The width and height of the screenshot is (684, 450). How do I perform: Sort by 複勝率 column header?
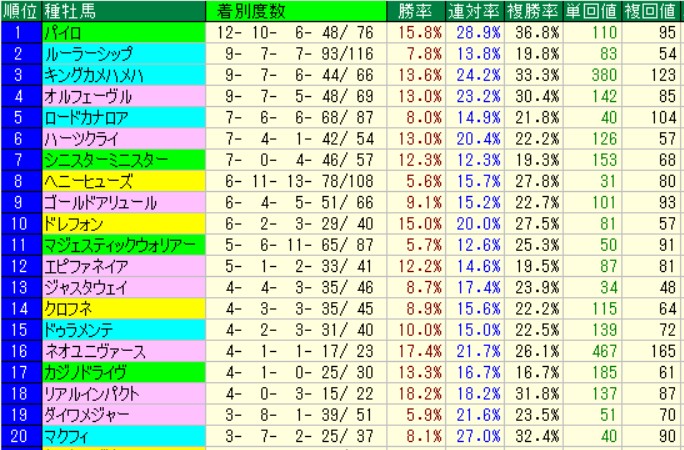[534, 11]
